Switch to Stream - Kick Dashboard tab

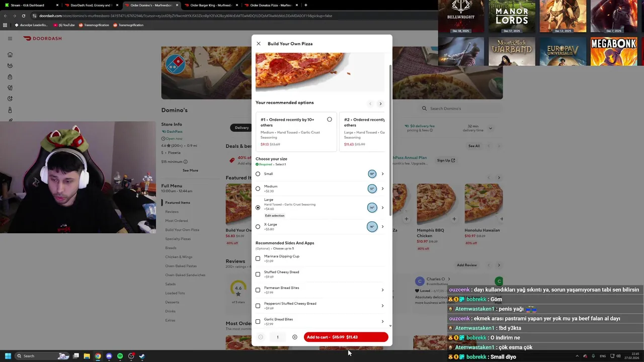tap(31, 5)
